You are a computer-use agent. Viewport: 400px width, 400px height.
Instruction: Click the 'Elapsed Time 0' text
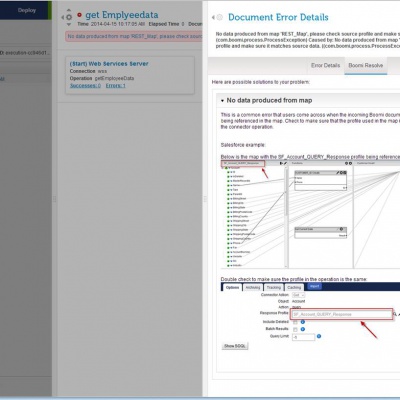[x=166, y=24]
